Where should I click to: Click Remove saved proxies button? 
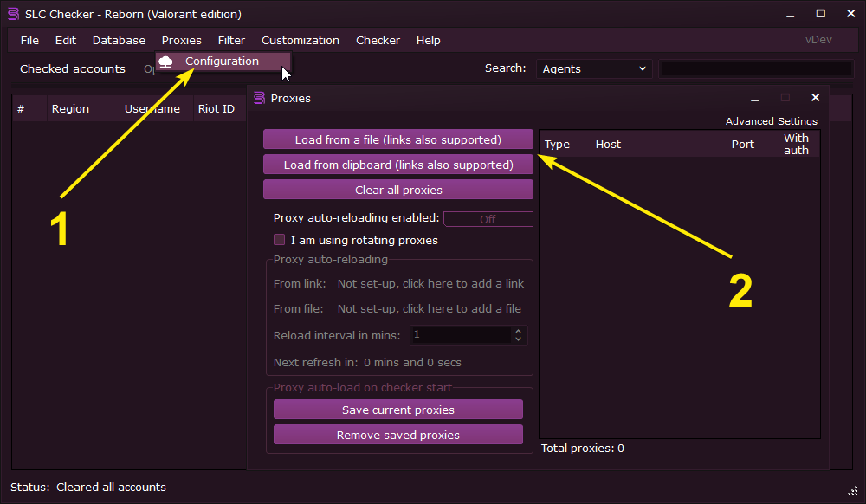click(397, 435)
